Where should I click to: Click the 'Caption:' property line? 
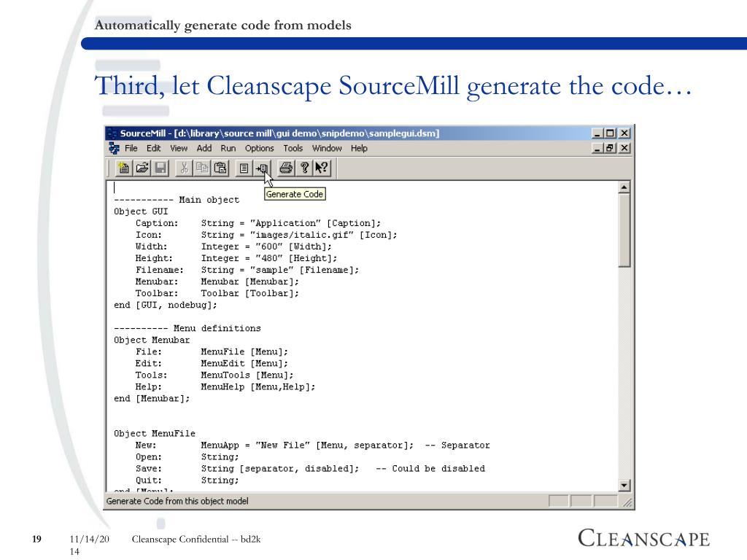pos(258,223)
